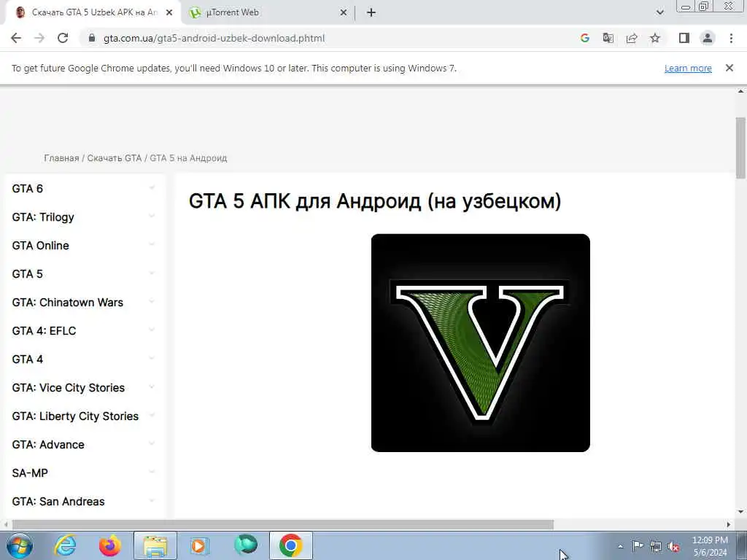
Task: Open the Action Center flag icon
Action: 638,546
